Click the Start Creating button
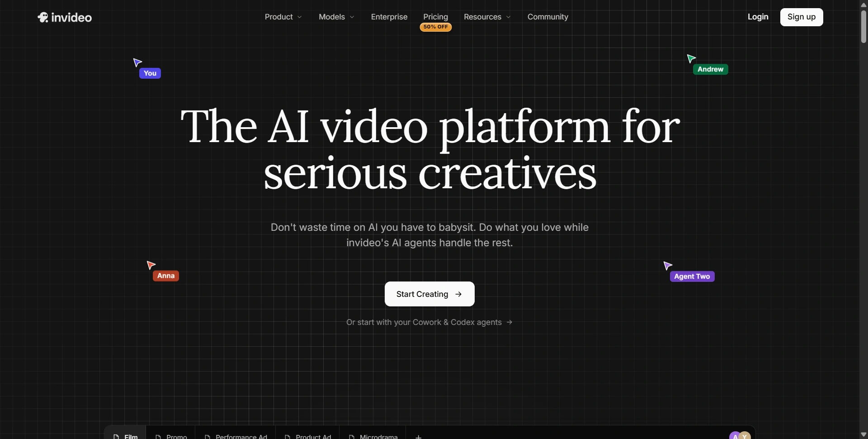The image size is (868, 439). pyautogui.click(x=429, y=294)
